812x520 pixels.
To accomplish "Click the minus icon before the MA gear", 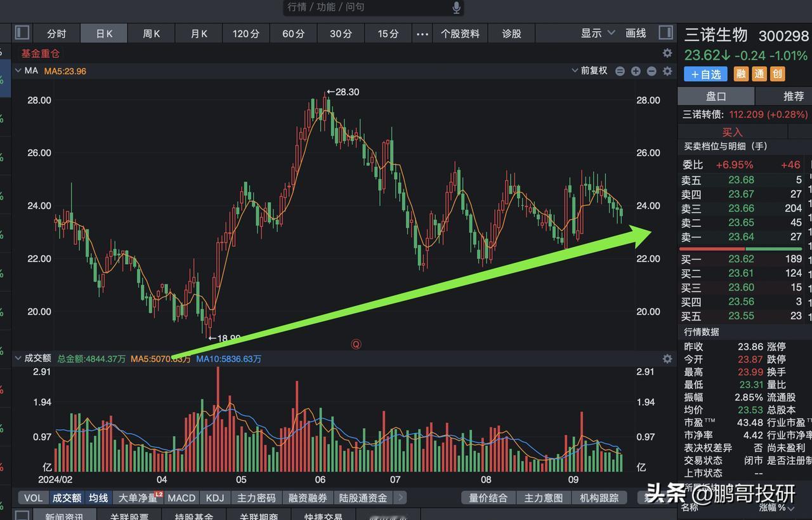I will (x=652, y=71).
